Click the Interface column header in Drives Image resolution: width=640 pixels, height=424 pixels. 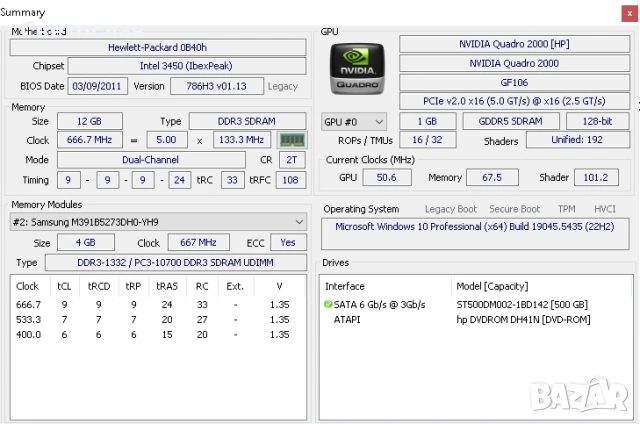pyautogui.click(x=386, y=286)
